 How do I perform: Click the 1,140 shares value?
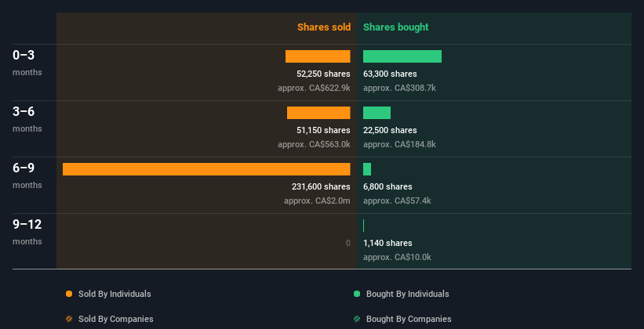387,243
